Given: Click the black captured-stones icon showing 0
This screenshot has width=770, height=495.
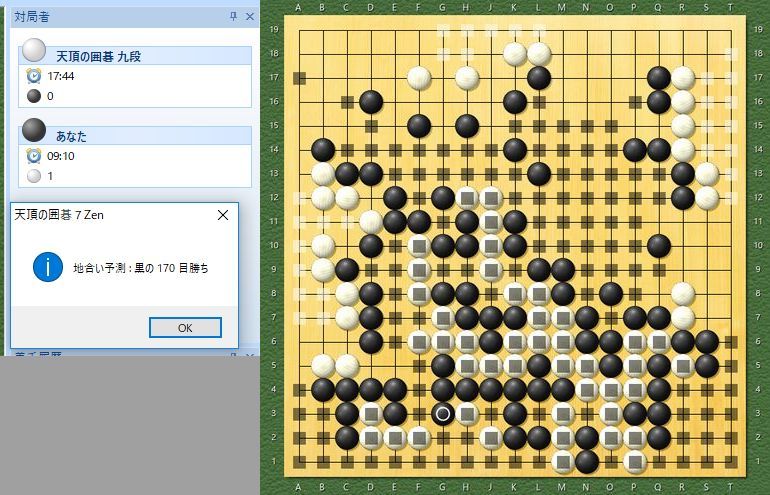Looking at the screenshot, I should [x=33, y=96].
